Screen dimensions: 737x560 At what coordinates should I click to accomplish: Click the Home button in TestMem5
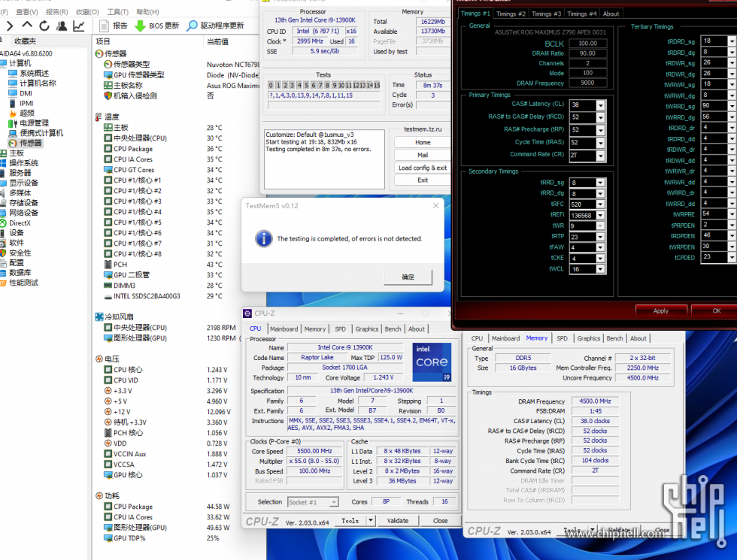[423, 142]
